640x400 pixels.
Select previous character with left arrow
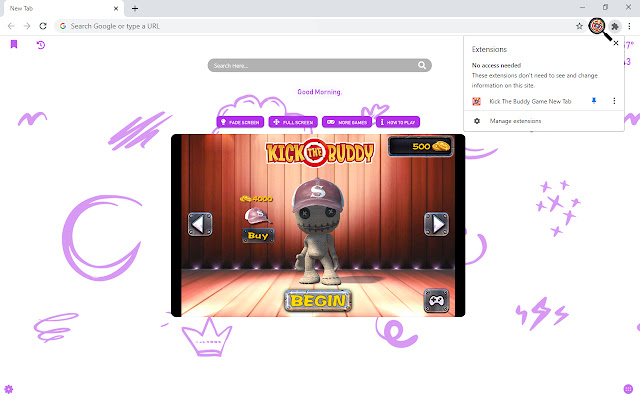tap(200, 224)
